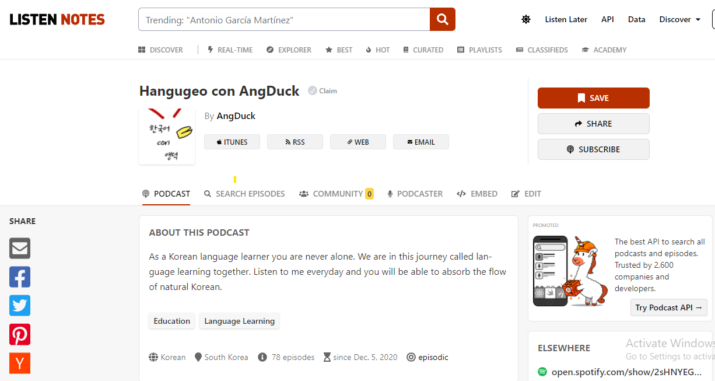Switch to the SEARCH EPISODES tab
This screenshot has width=715, height=381.
pos(244,194)
